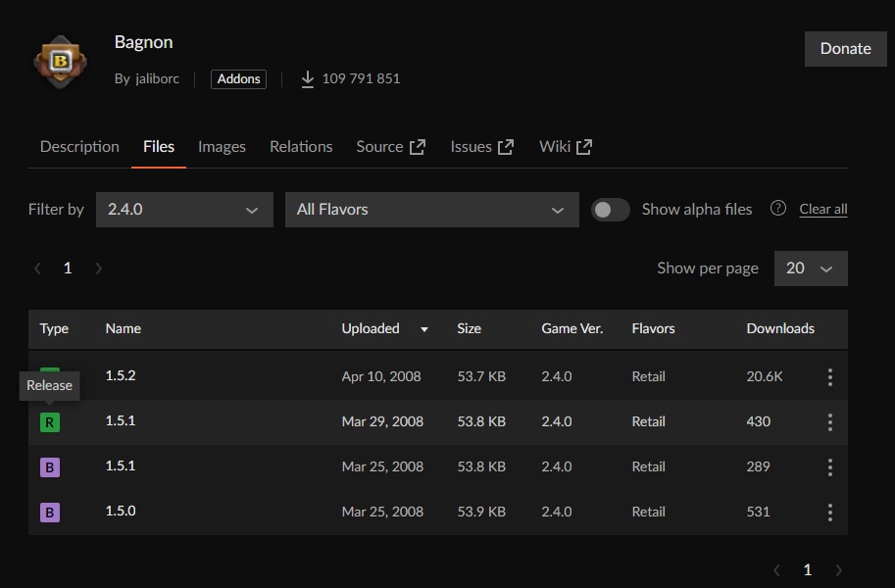Click the help question mark icon
This screenshot has height=588, width=895.
778,209
